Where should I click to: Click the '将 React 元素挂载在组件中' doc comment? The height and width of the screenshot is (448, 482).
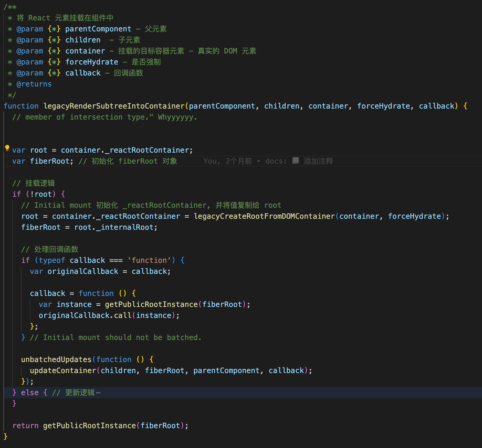[65, 18]
